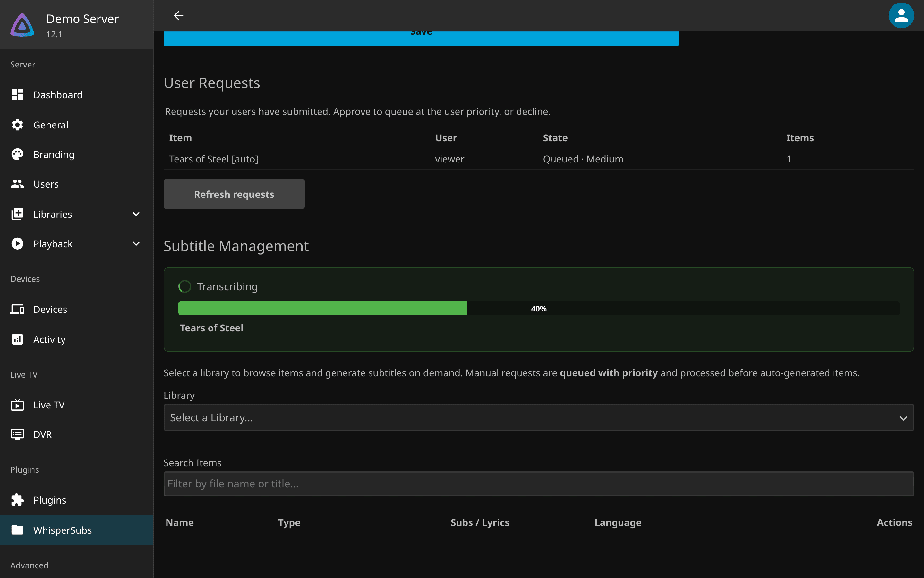924x578 pixels.
Task: Click the Live TV icon
Action: [x=17, y=405]
